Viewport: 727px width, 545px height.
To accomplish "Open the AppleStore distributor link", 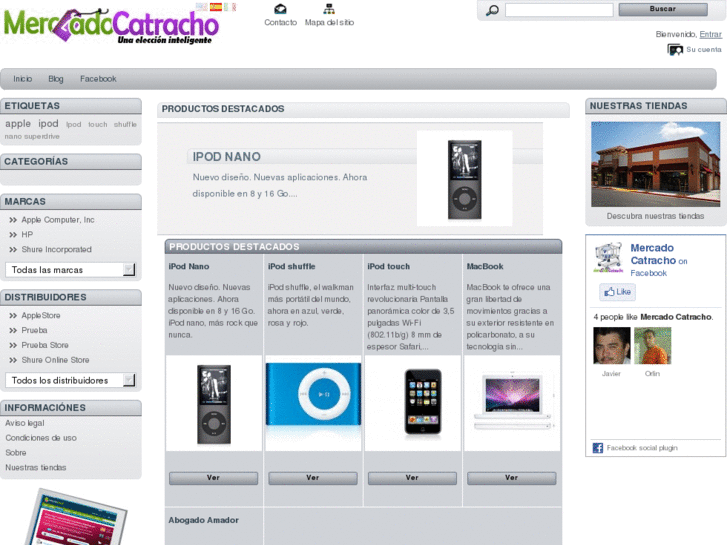I will (x=41, y=315).
